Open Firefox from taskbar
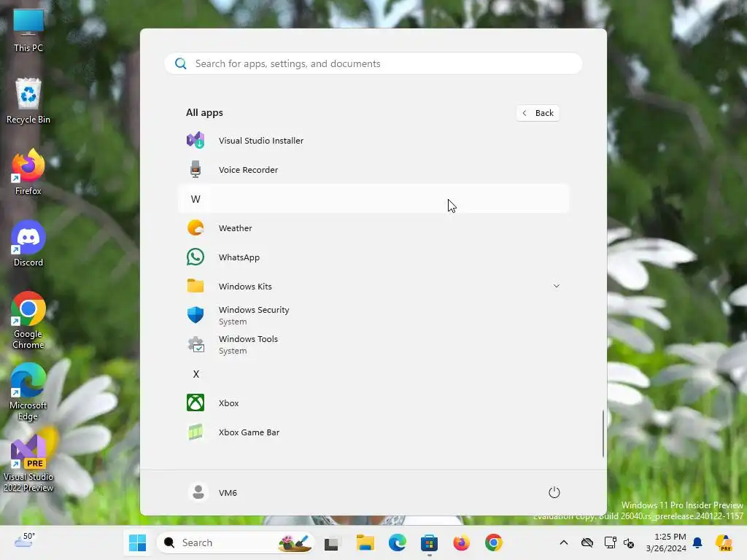 click(461, 542)
